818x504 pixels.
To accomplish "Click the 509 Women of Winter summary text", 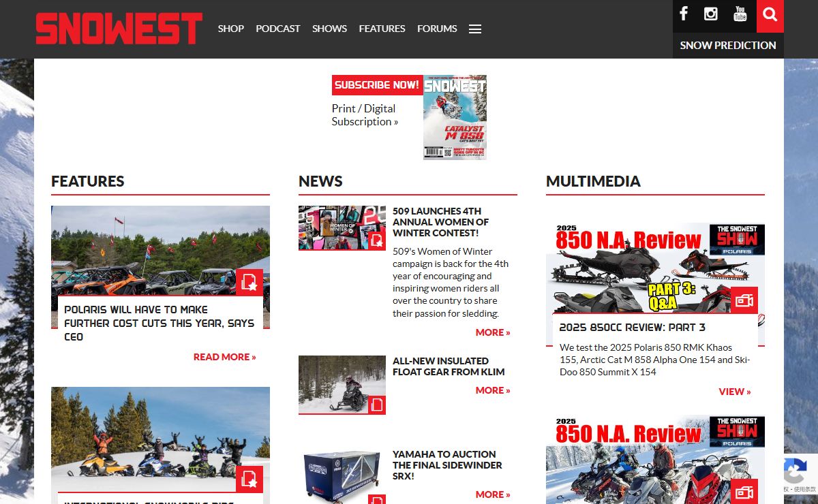I will [x=451, y=283].
